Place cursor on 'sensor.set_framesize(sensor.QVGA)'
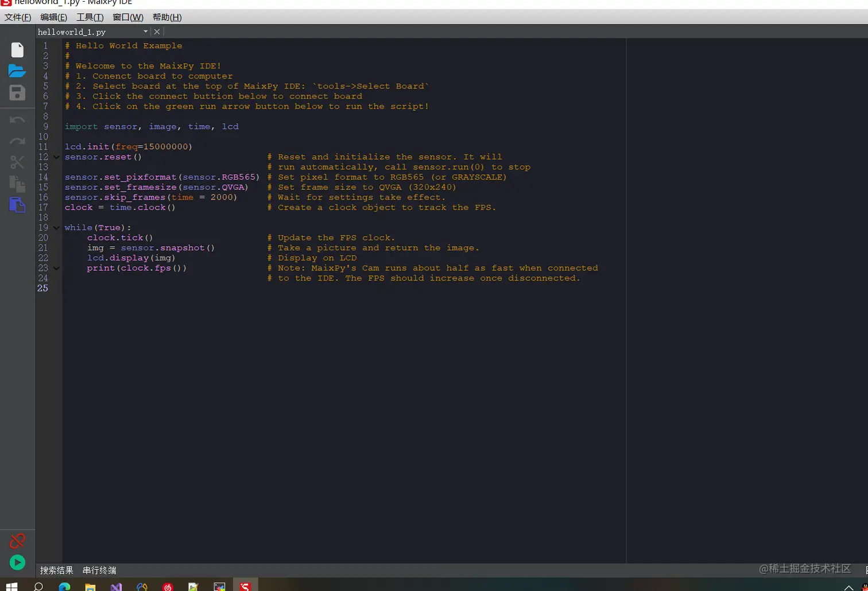 (x=157, y=188)
